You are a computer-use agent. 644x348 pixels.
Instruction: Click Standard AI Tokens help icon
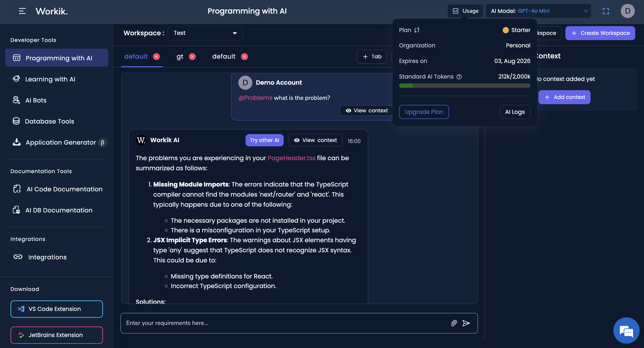point(459,77)
